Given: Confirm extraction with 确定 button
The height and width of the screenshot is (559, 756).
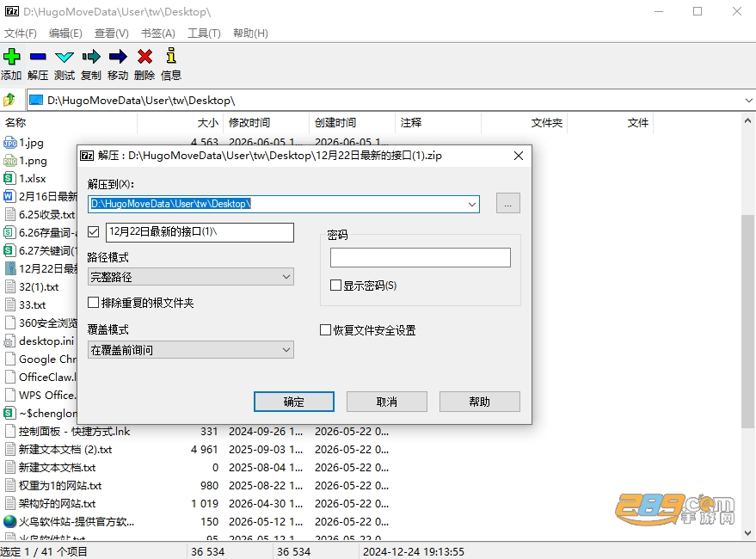Looking at the screenshot, I should [293, 402].
